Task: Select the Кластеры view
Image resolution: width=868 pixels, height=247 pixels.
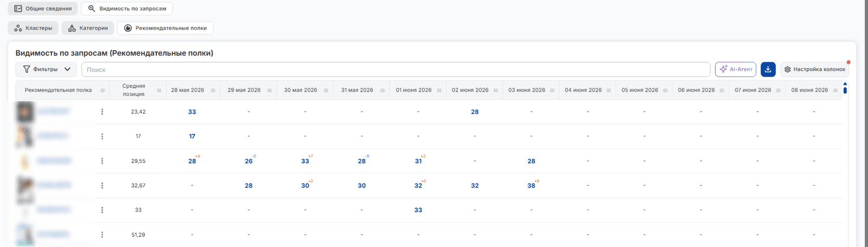Action: (33, 28)
